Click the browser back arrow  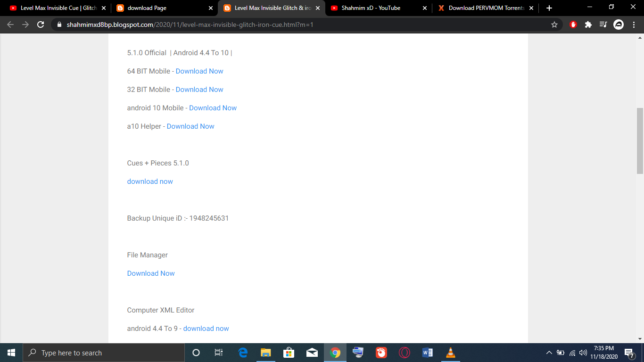coord(10,25)
